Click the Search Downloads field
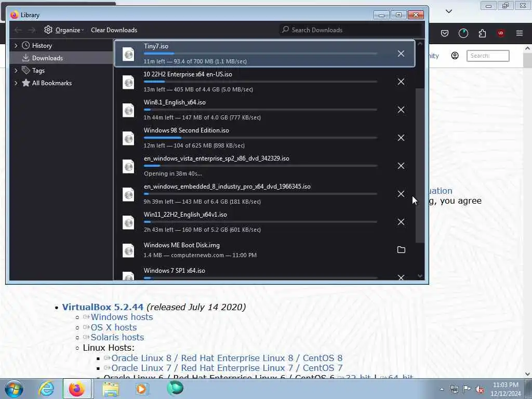Image resolution: width=532 pixels, height=399 pixels. [x=351, y=30]
